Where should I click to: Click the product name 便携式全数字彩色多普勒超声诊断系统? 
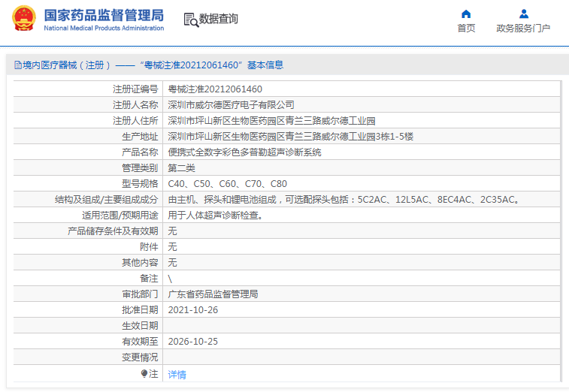(x=244, y=152)
